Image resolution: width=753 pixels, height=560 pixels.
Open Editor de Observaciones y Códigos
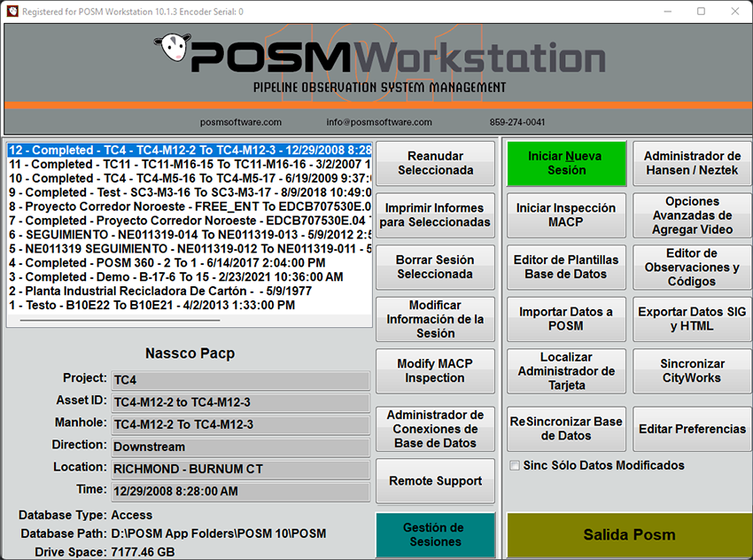pyautogui.click(x=692, y=267)
